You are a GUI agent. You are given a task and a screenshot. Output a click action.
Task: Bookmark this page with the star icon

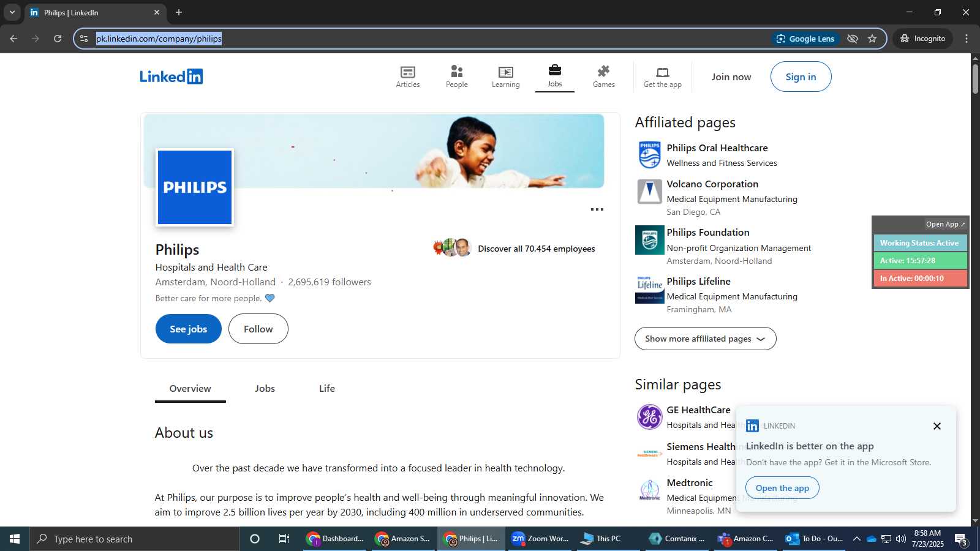pyautogui.click(x=872, y=39)
